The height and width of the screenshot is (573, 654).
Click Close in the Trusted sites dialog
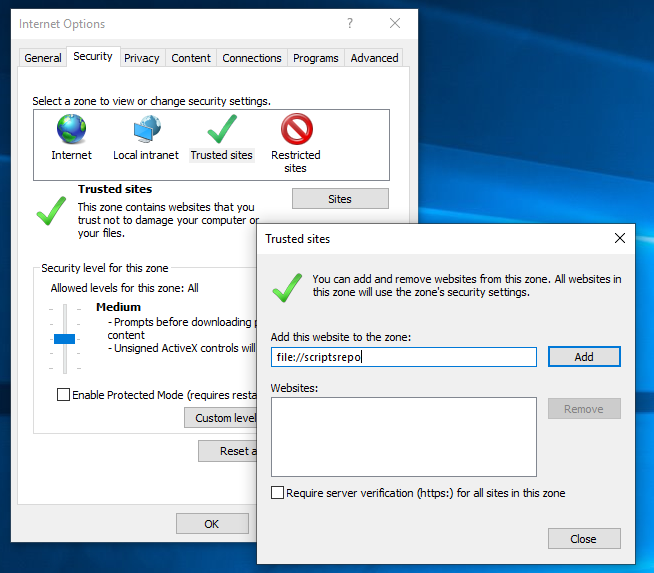pos(584,539)
